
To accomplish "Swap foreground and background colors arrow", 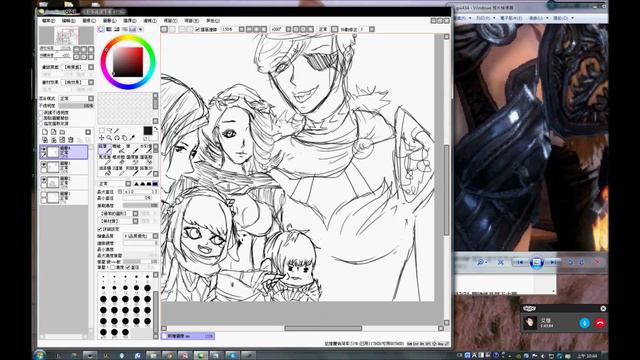I will [156, 129].
